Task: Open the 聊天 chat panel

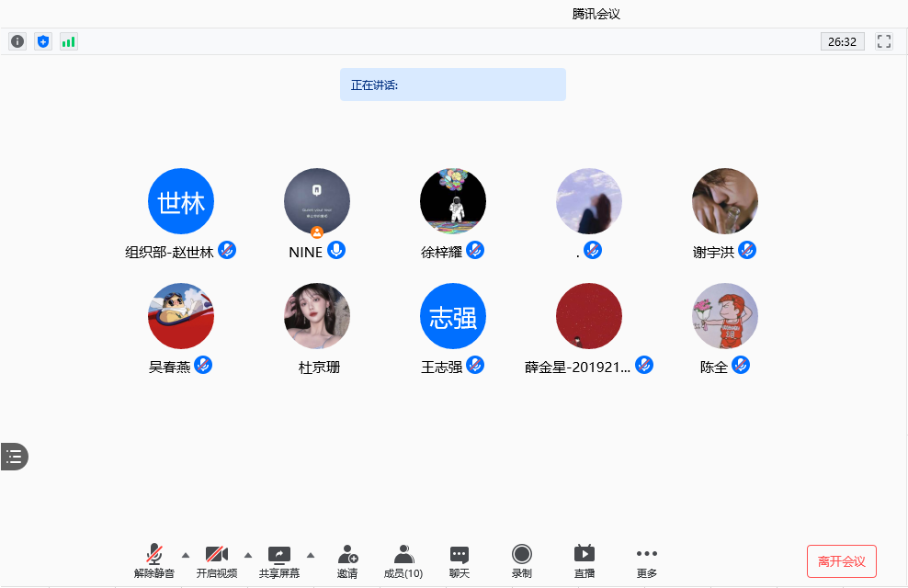Action: point(460,560)
